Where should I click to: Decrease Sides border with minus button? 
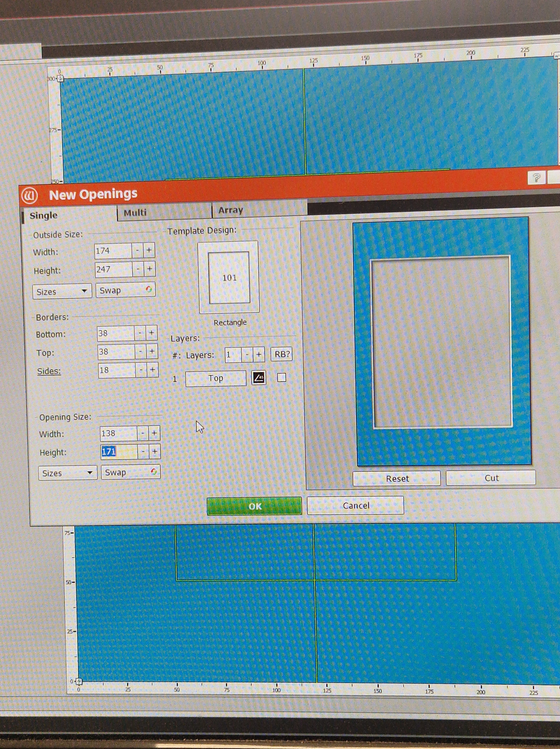click(141, 370)
